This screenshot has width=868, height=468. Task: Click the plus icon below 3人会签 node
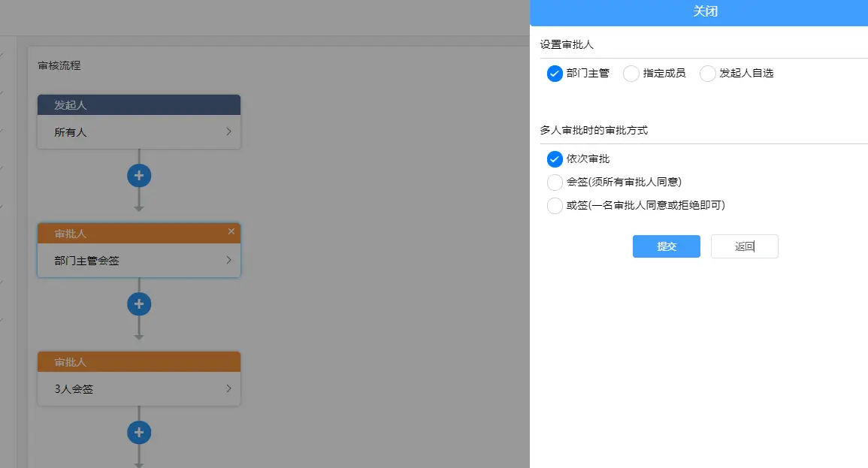[139, 433]
